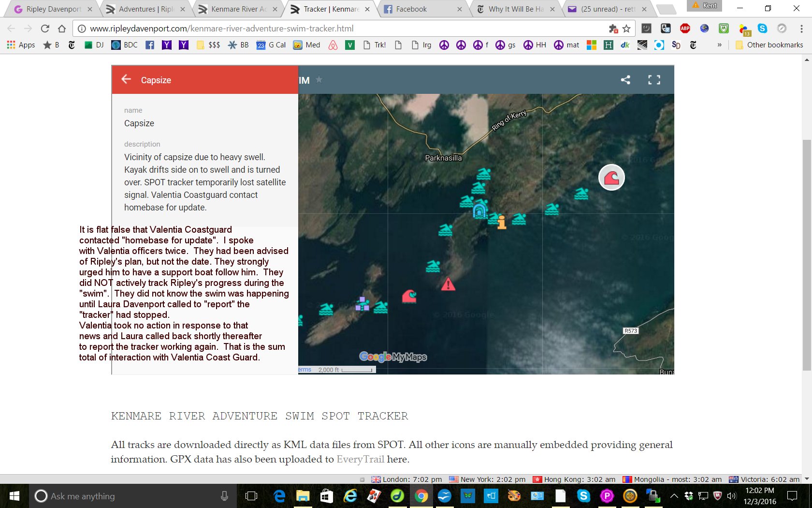
Task: Select the red warning triangle map marker
Action: (x=448, y=284)
